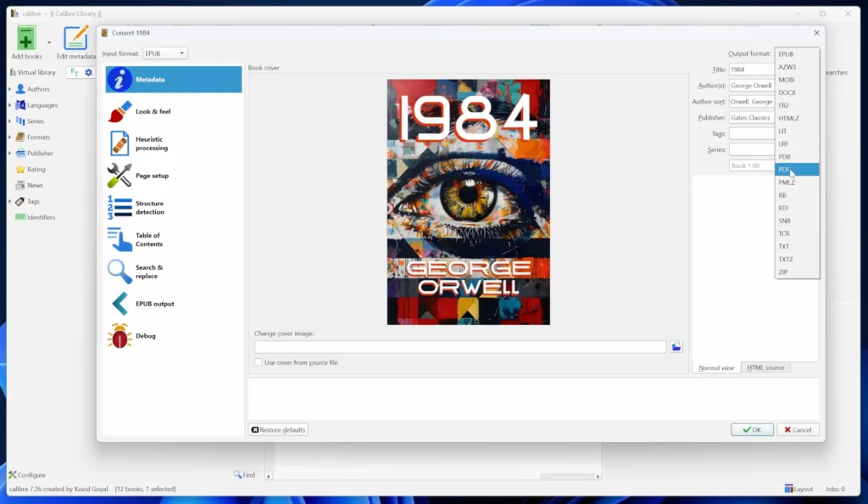Pick DOCX as output format

(797, 92)
